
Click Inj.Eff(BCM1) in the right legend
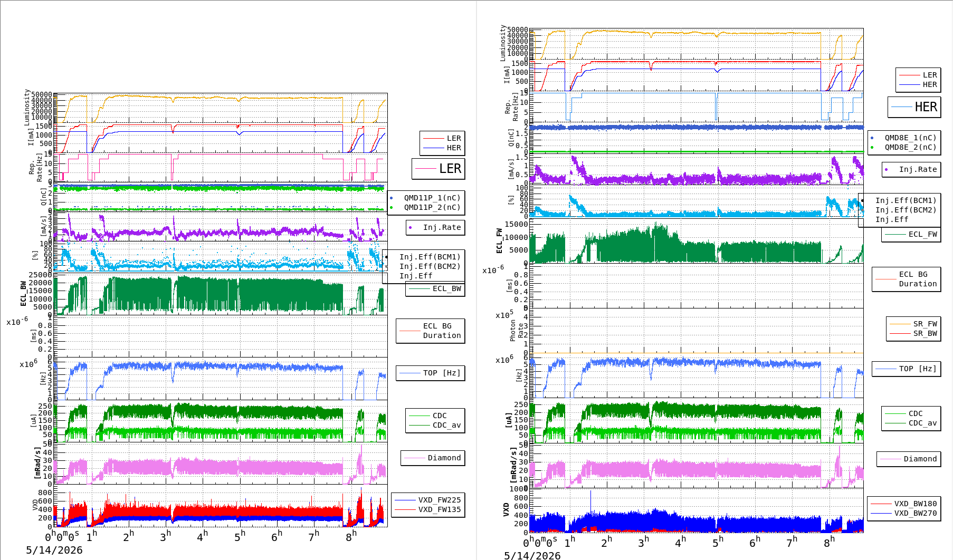[x=906, y=200]
